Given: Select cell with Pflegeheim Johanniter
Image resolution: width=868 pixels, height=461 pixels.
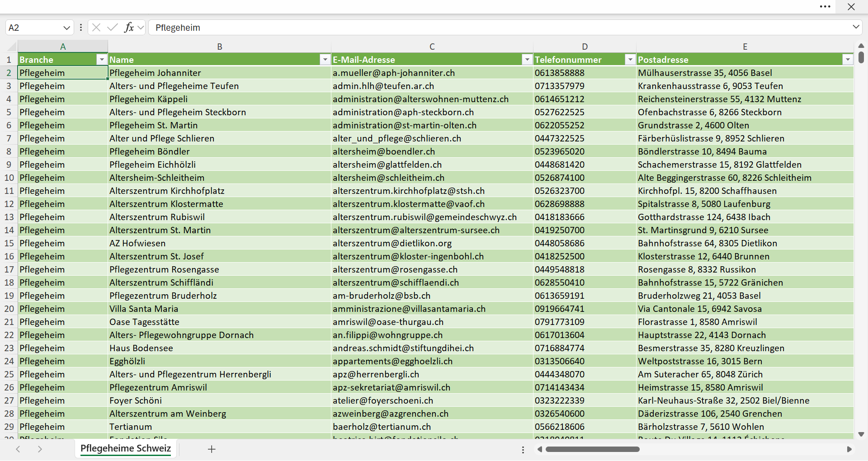Looking at the screenshot, I should click(x=220, y=73).
